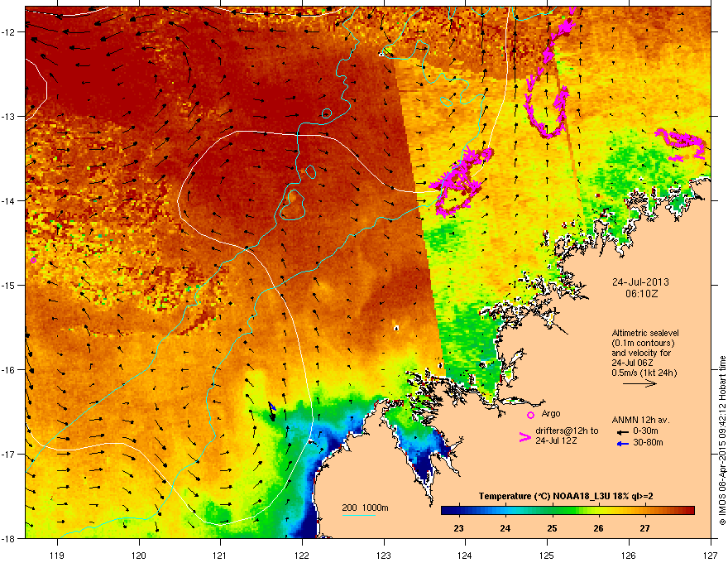Screen dimensions: 728x563
Task: Click the '0.5m/s (1kt 24h)' text
Action: (x=644, y=373)
